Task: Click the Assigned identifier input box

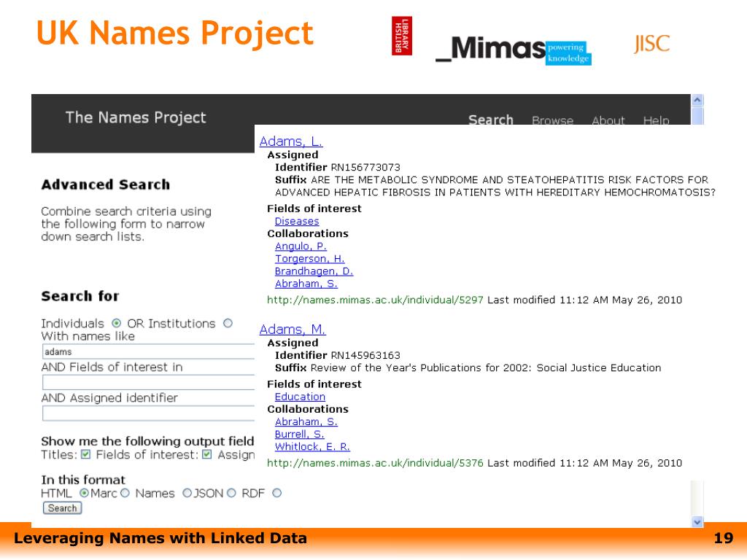Action: point(148,413)
